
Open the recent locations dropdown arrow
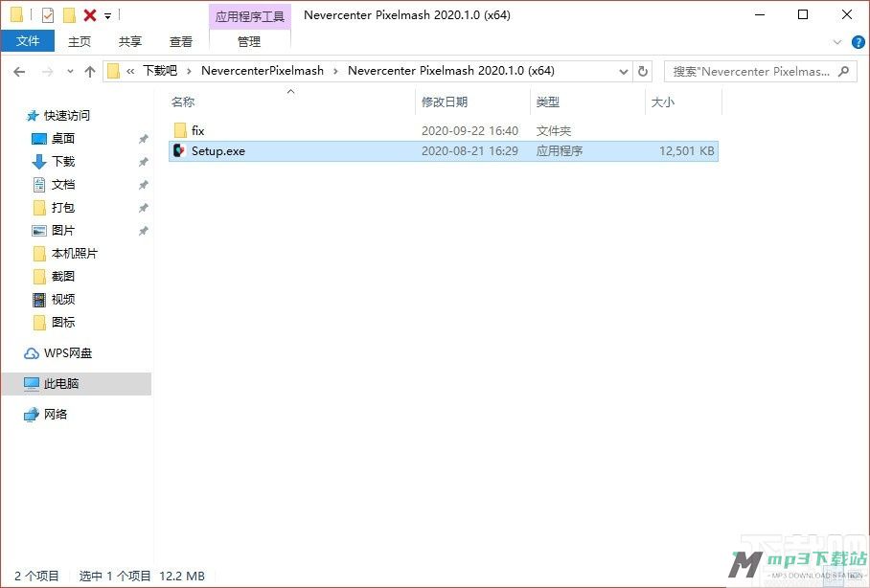point(70,72)
